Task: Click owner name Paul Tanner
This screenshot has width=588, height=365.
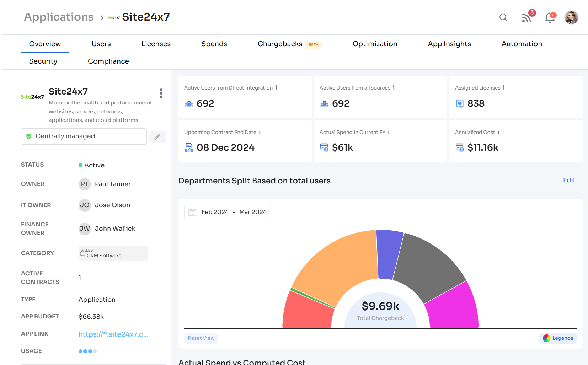Action: [x=113, y=184]
